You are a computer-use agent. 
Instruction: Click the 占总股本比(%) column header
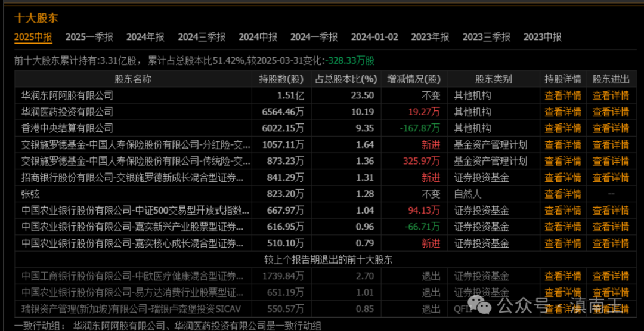pyautogui.click(x=346, y=79)
